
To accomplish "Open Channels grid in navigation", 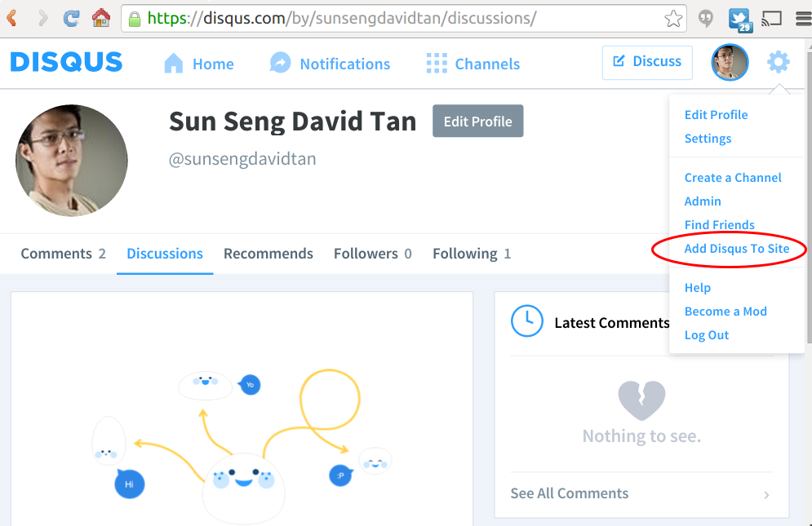I will [473, 63].
